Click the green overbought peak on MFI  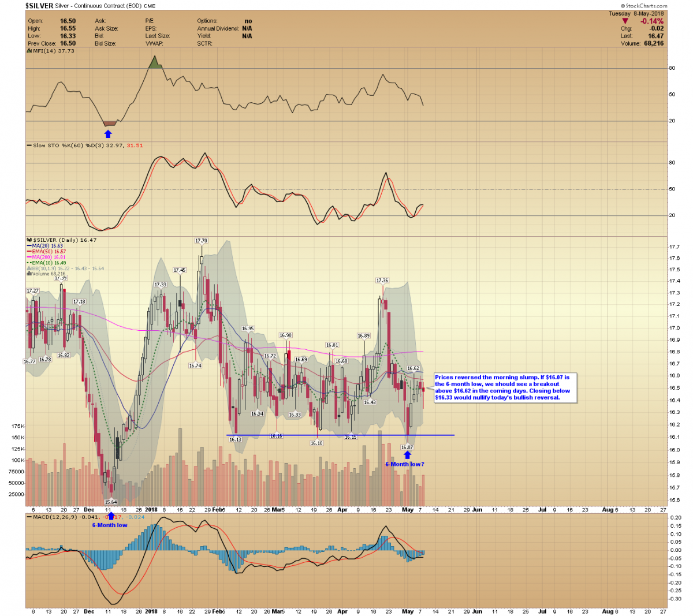[x=154, y=62]
